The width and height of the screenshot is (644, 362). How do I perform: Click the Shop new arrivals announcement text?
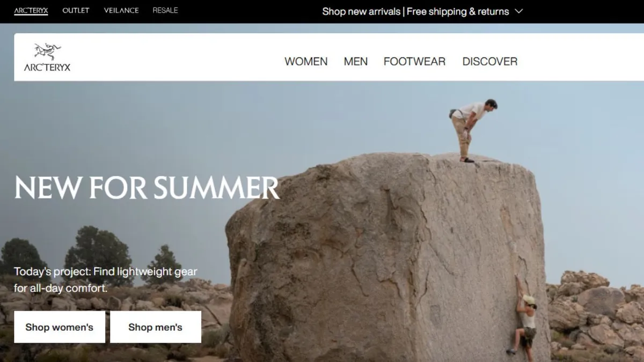(x=362, y=11)
